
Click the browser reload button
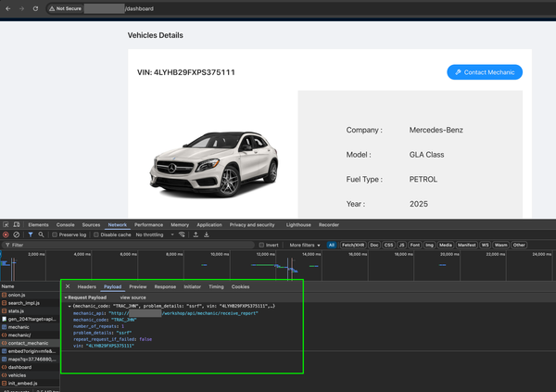tap(35, 7)
